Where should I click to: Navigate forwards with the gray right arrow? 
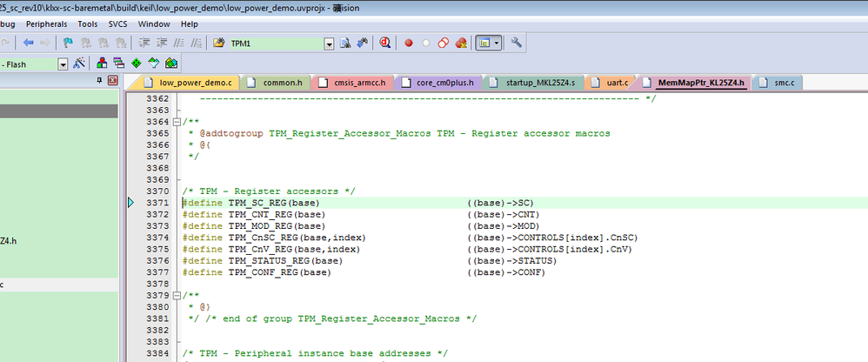click(45, 43)
